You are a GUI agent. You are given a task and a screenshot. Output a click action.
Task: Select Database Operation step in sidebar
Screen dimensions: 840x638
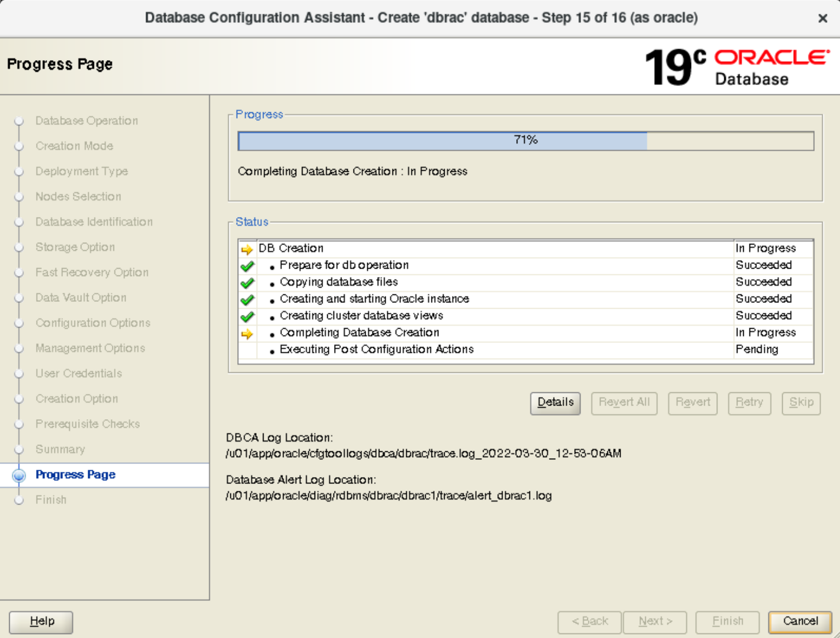click(x=87, y=121)
